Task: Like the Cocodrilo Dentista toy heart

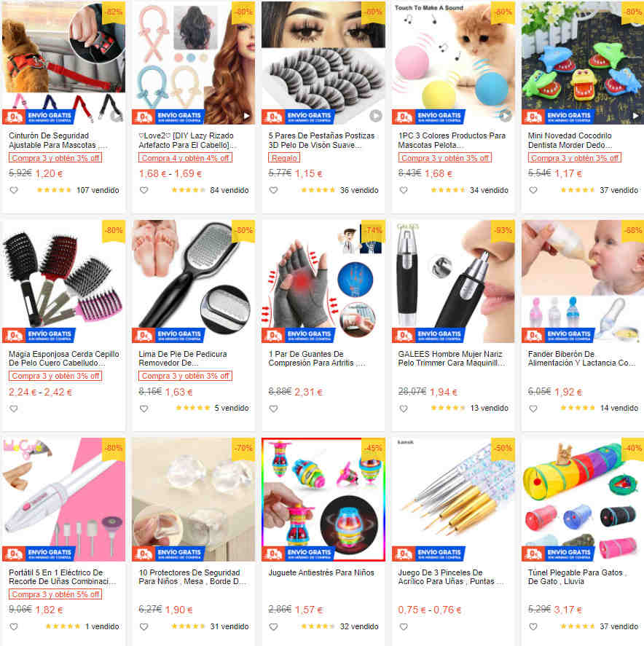Action: 533,190
